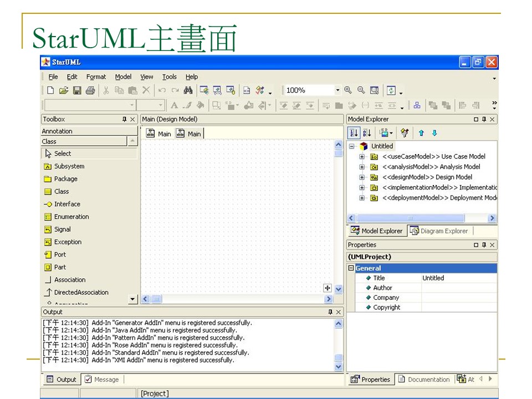This screenshot has height=399, width=532.
Task: Maximize the Model Explorer panel
Action: click(x=476, y=119)
